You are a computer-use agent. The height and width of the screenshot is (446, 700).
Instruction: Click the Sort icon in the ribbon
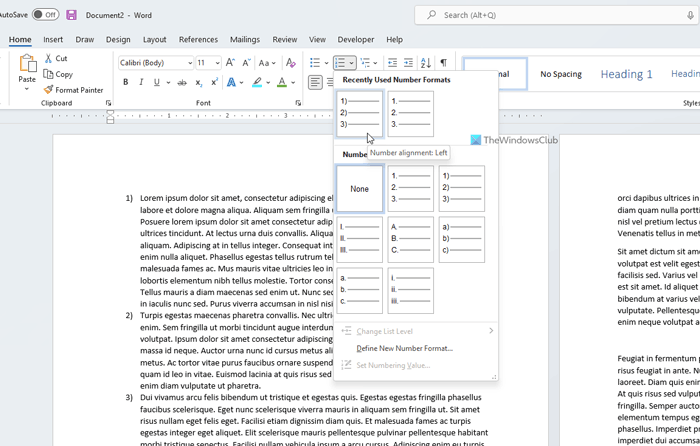(x=425, y=63)
